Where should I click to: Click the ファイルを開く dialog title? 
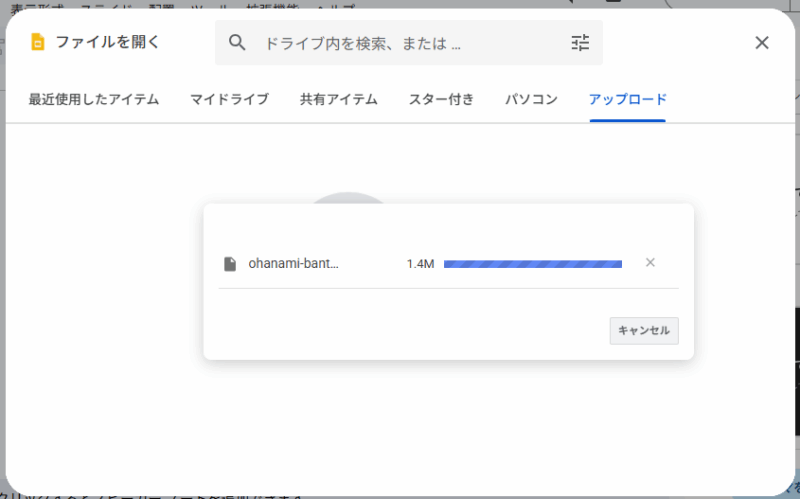point(108,42)
